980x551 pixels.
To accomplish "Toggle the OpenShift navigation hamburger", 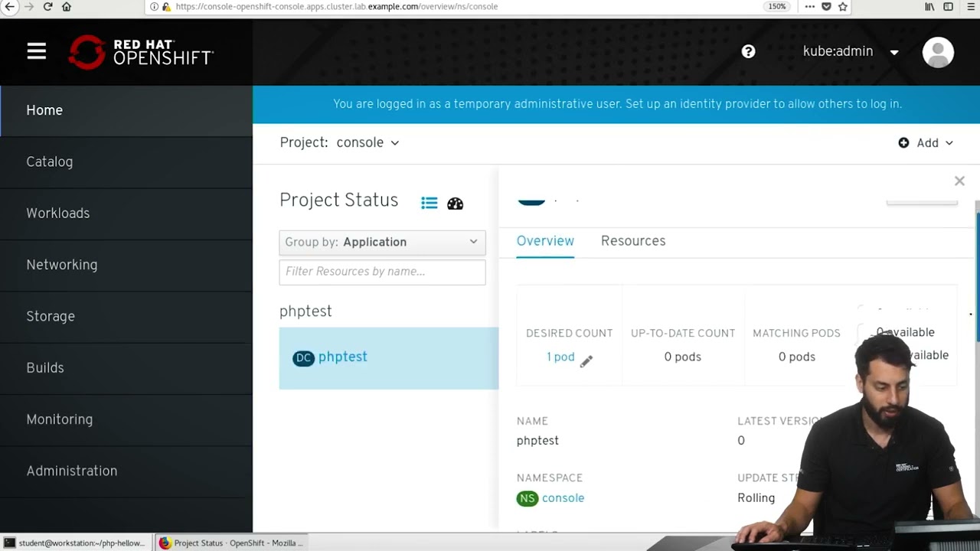I will point(37,51).
